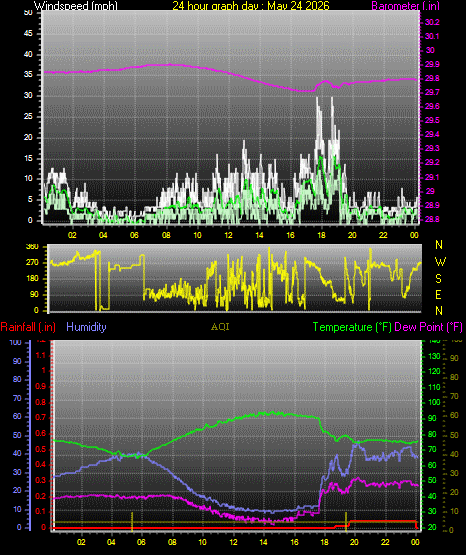The image size is (466, 555).
Task: Click the '29.8' barometer scale value
Action: point(432,78)
